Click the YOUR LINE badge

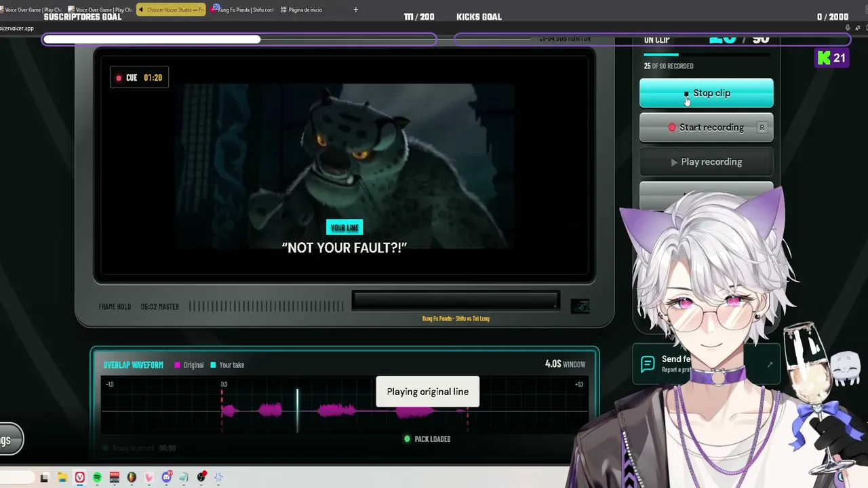click(344, 228)
